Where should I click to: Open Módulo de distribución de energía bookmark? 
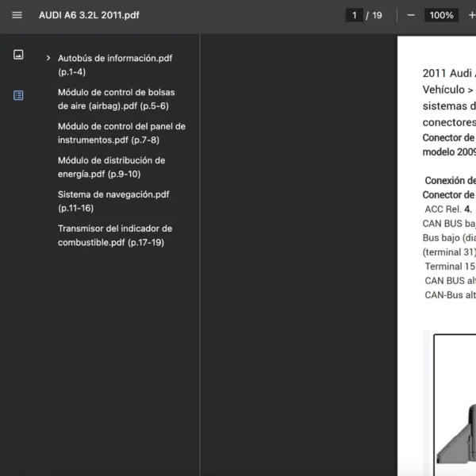tap(111, 167)
